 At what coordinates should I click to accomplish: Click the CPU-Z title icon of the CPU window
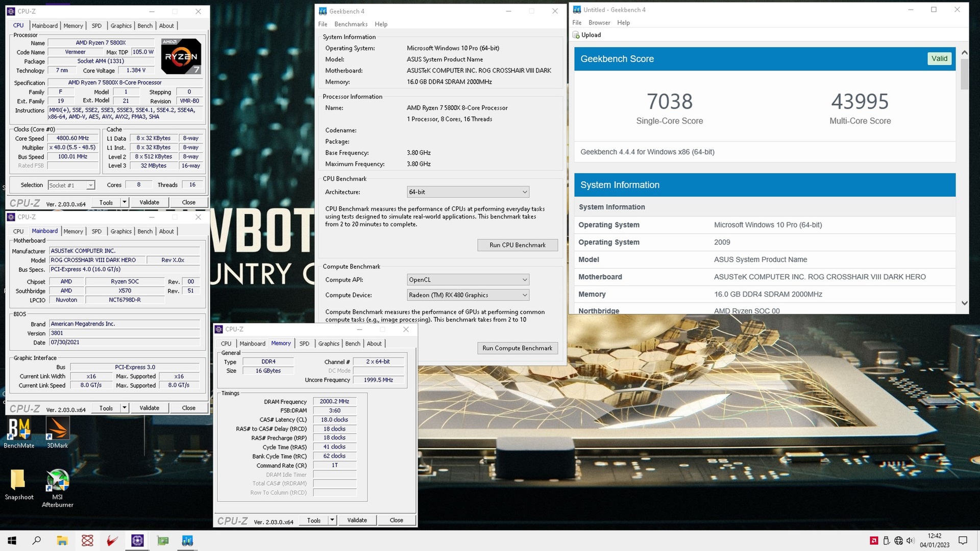pos(11,11)
